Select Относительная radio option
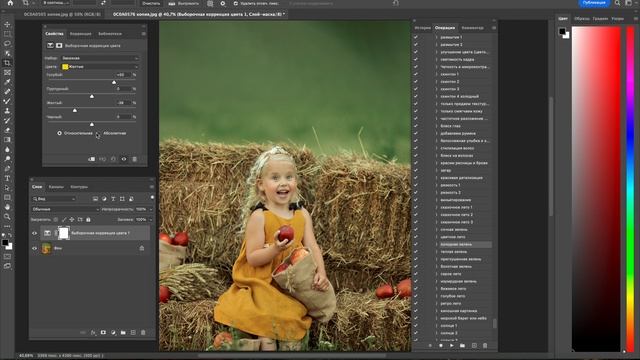 [x=60, y=133]
